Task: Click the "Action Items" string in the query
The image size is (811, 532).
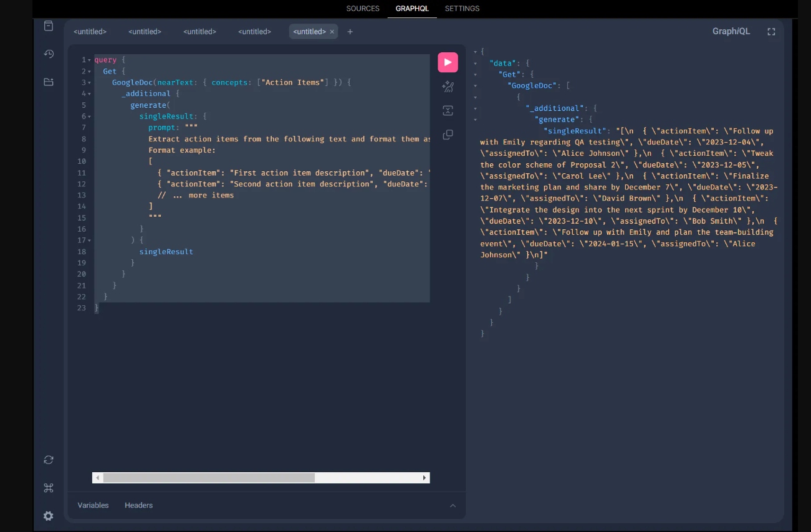Action: (x=293, y=82)
